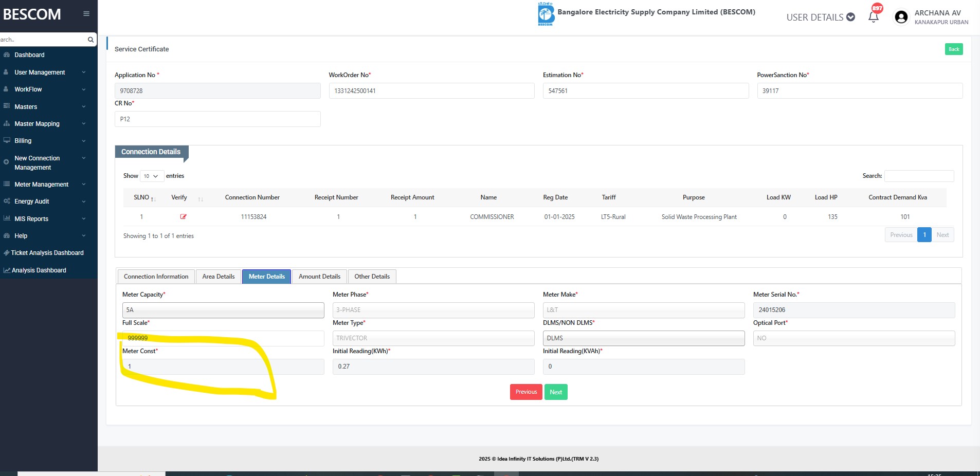The height and width of the screenshot is (476, 980).
Task: Click the WorkOrder No input field
Action: point(431,91)
